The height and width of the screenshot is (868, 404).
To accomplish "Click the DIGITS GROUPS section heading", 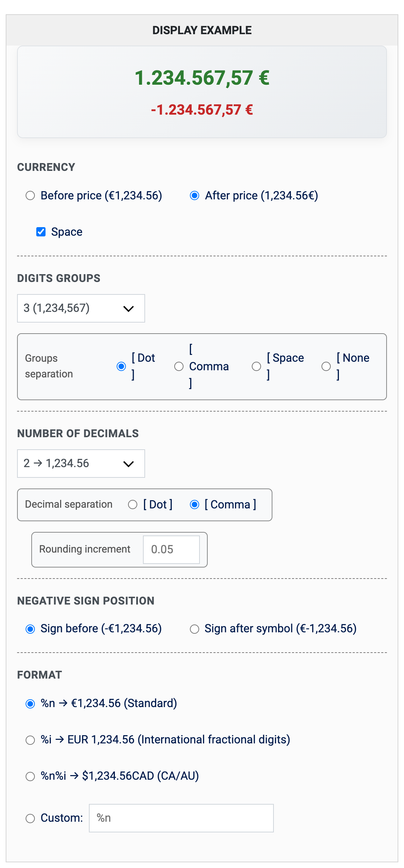I will point(59,278).
